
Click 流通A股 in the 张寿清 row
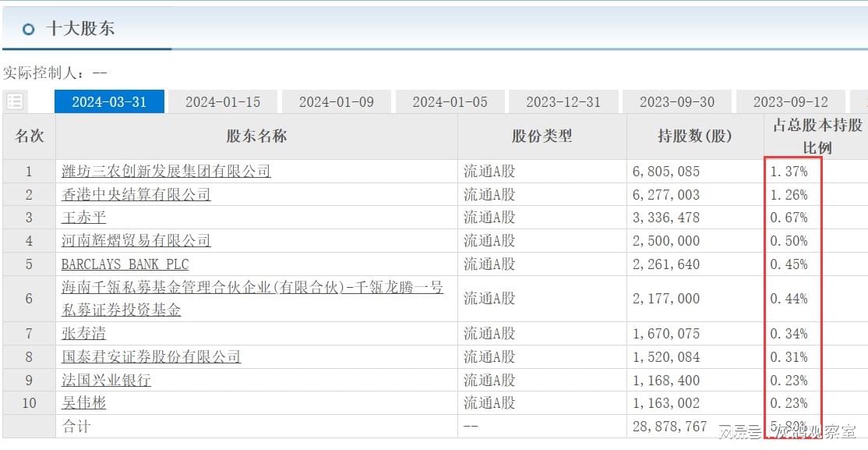point(489,334)
